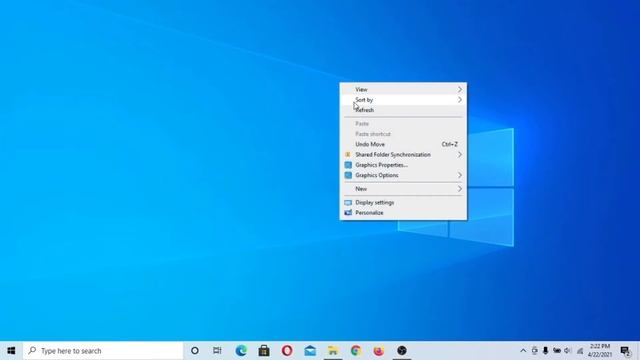640x360 pixels.
Task: Choose Refresh in the context menu
Action: coord(403,110)
